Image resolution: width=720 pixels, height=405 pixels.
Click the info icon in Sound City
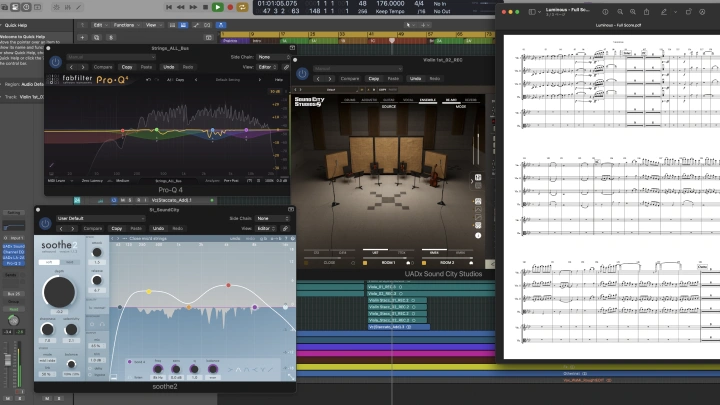pyautogui.click(x=478, y=236)
